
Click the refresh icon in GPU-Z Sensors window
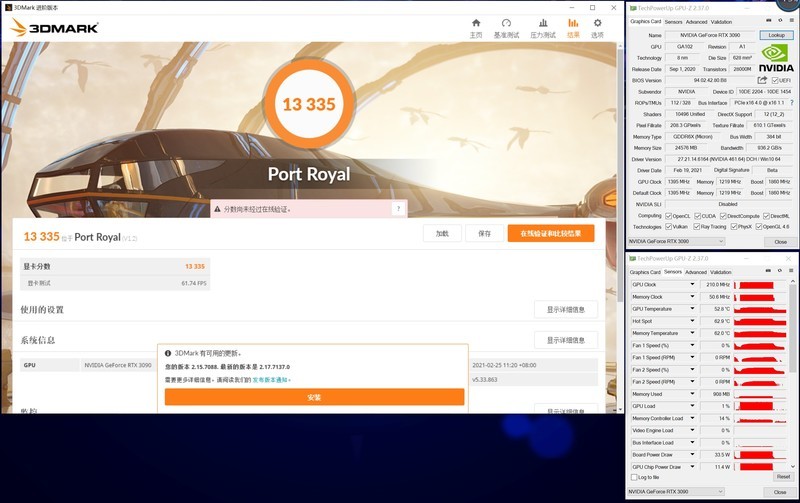point(780,271)
